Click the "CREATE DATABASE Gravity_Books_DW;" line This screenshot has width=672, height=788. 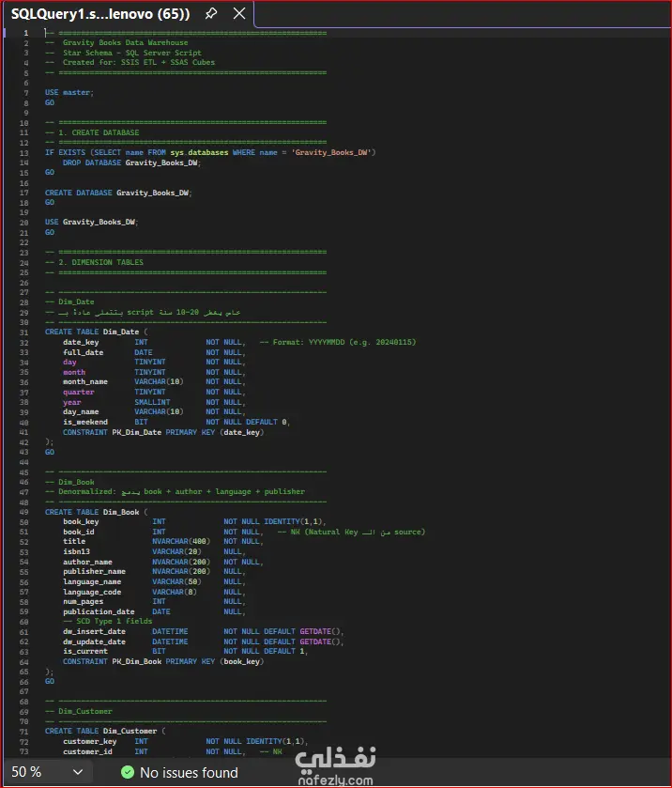[x=118, y=193]
